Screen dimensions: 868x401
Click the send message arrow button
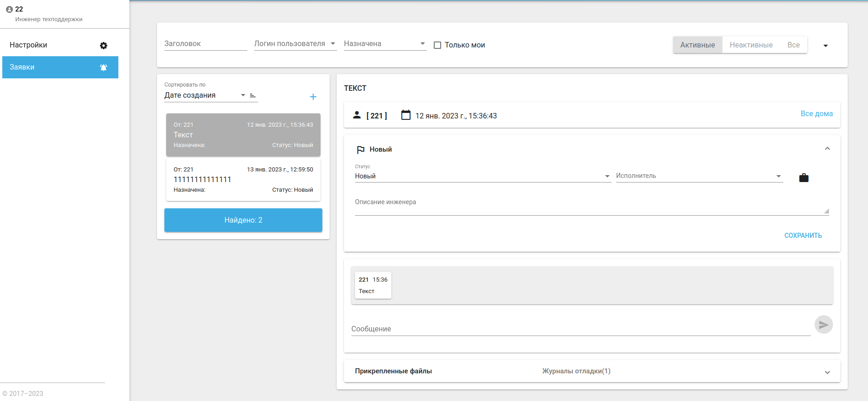click(x=823, y=324)
